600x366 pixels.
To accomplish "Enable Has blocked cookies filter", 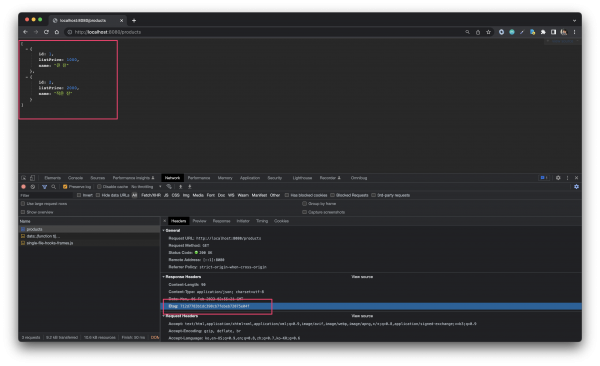I will 287,195.
